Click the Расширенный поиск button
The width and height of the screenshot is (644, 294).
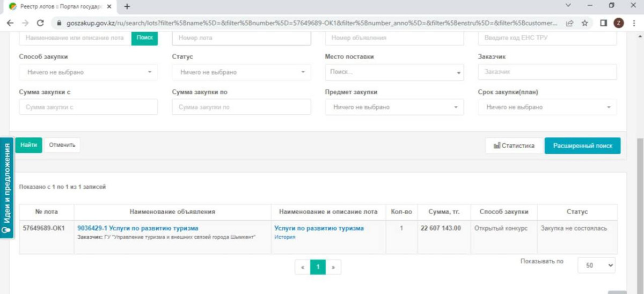point(582,145)
